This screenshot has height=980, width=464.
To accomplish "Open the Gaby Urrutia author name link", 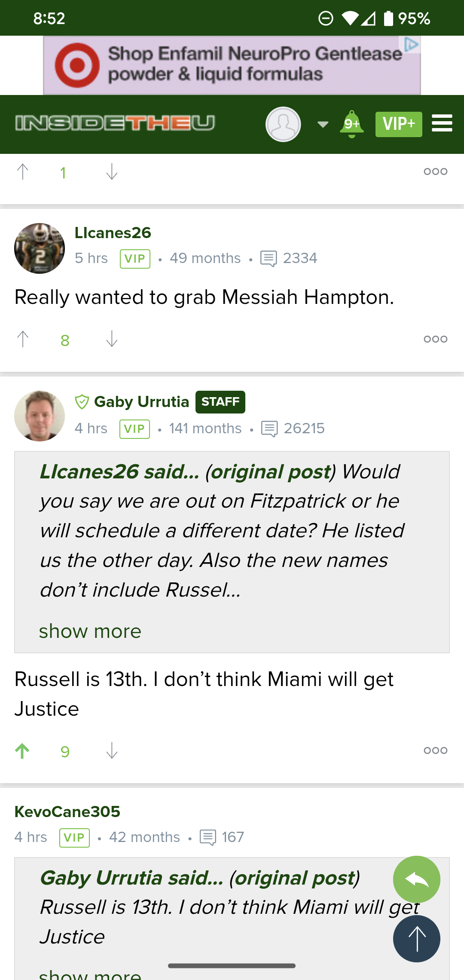I will (141, 402).
